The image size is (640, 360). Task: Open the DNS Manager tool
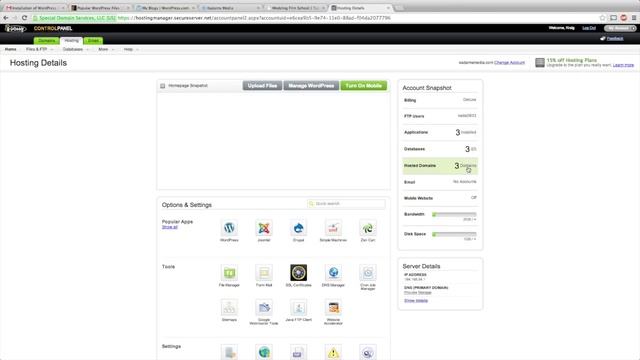[333, 273]
